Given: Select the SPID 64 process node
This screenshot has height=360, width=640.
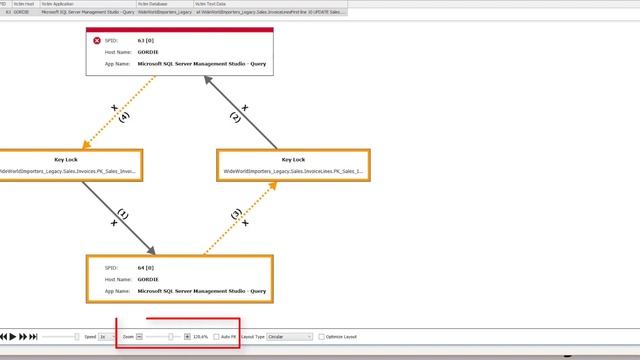Looking at the screenshot, I should click(x=180, y=279).
